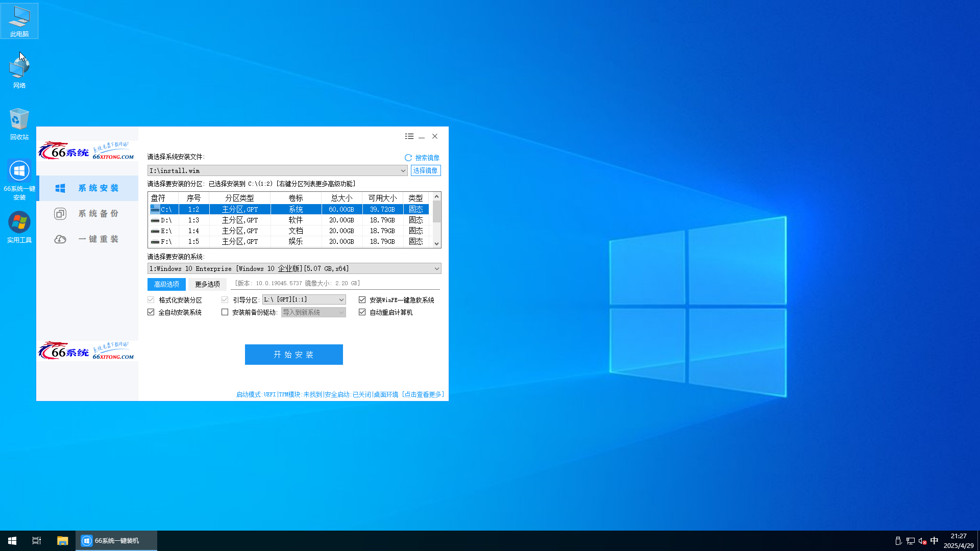This screenshot has width=980, height=551.
Task: Click the partition list scroll down arrow
Action: [436, 244]
